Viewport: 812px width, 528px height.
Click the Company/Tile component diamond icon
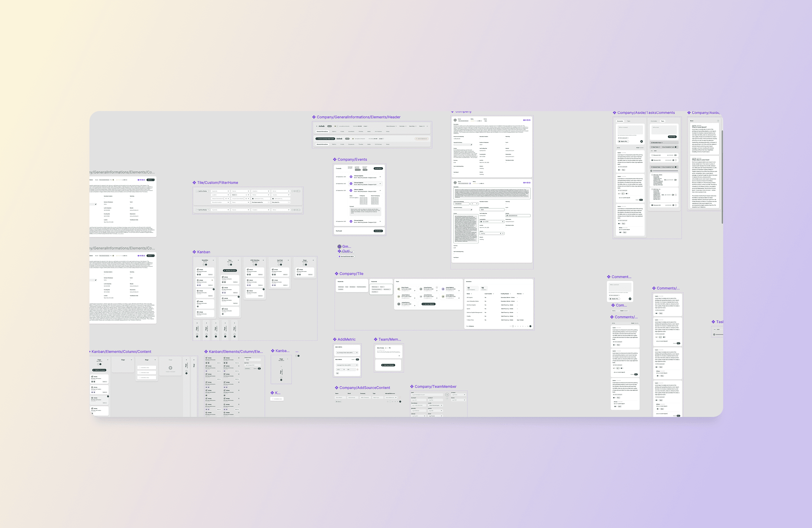tap(337, 274)
